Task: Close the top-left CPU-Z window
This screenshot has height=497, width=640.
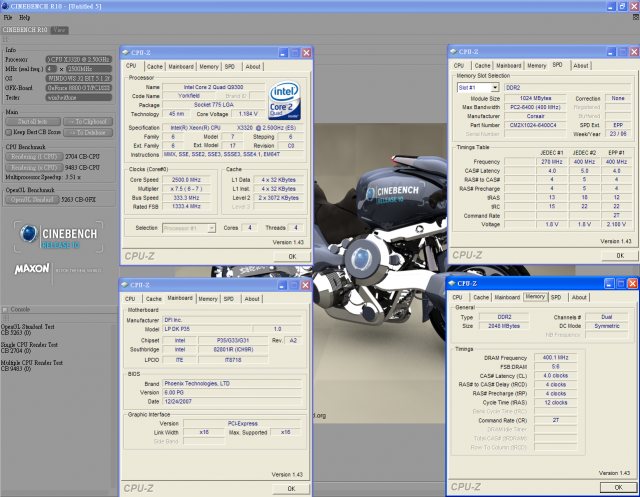Action: (307, 53)
